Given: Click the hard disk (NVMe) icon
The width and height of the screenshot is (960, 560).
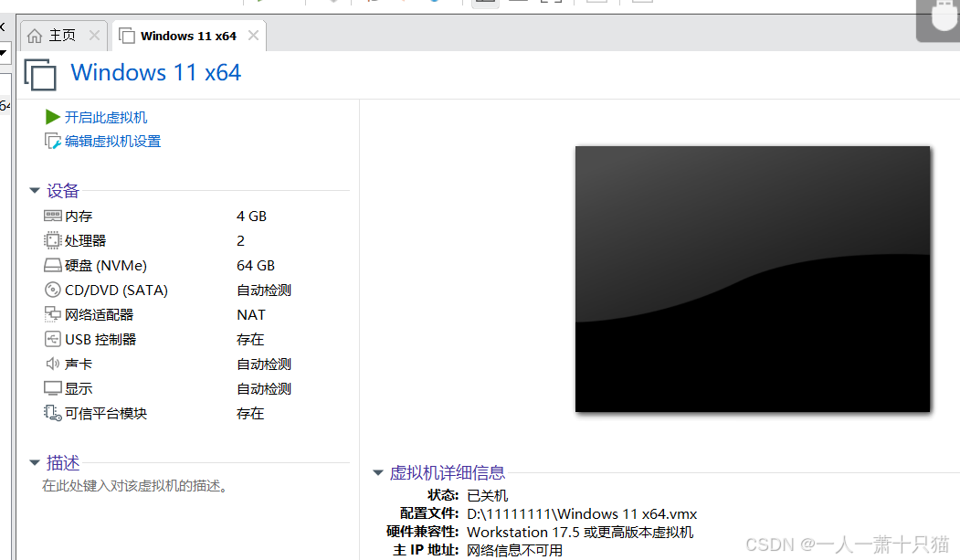Looking at the screenshot, I should [53, 266].
